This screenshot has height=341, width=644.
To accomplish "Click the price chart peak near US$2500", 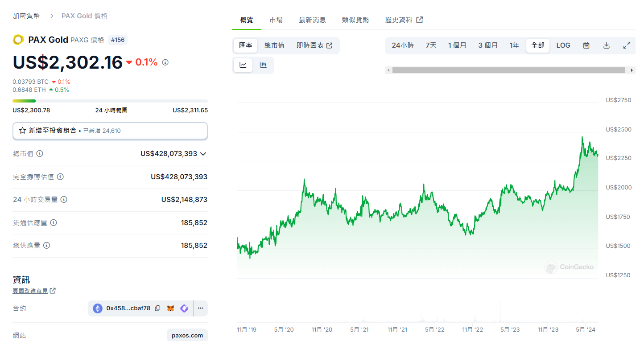I will (x=582, y=137).
